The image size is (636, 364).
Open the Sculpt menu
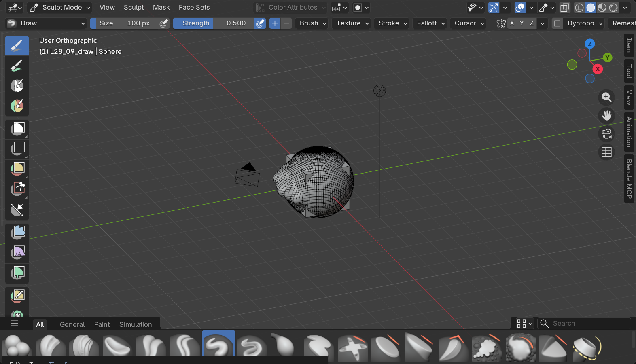[134, 7]
